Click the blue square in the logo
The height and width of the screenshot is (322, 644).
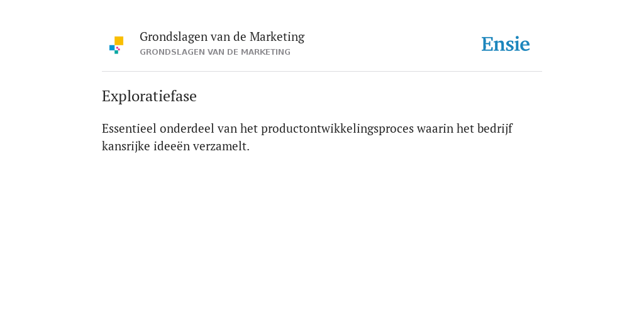(112, 48)
